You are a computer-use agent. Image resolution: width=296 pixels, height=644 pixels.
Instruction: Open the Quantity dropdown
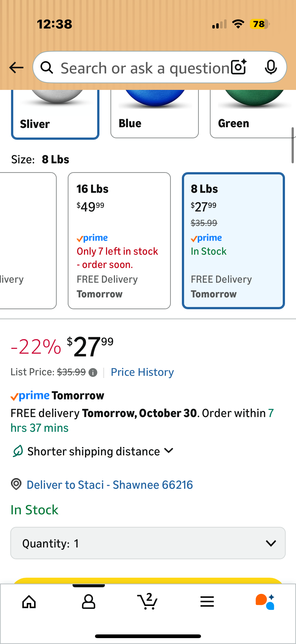click(148, 543)
